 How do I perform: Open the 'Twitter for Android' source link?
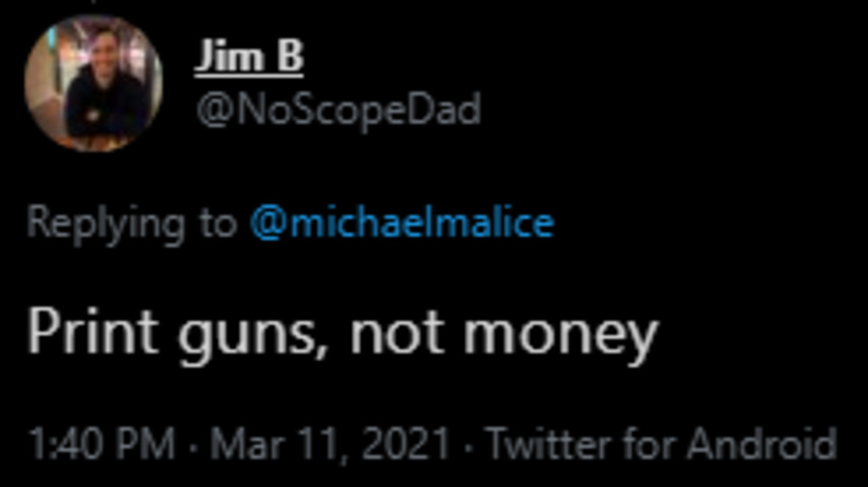[x=661, y=444]
